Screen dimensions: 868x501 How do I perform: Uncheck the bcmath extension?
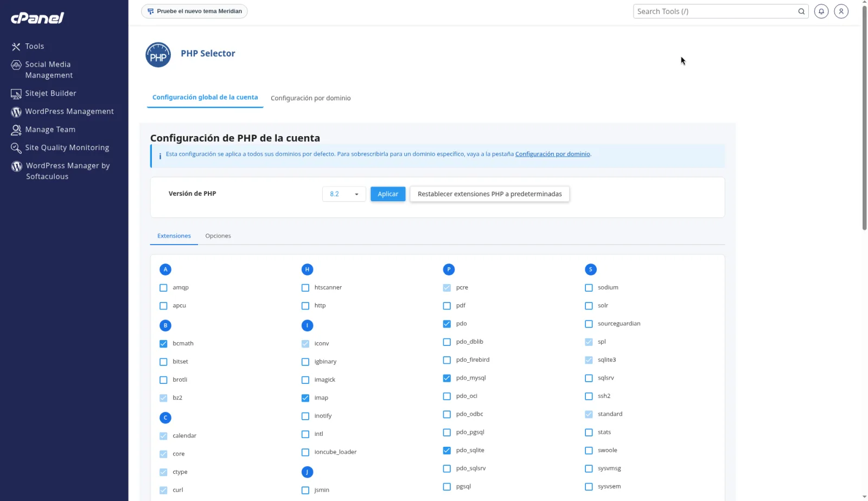coord(163,344)
